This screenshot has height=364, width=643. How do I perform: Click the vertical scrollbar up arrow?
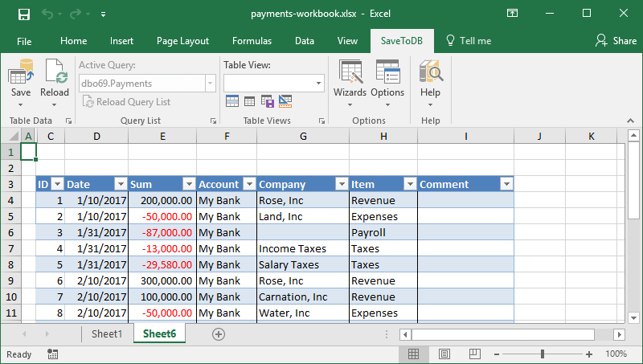coord(633,135)
